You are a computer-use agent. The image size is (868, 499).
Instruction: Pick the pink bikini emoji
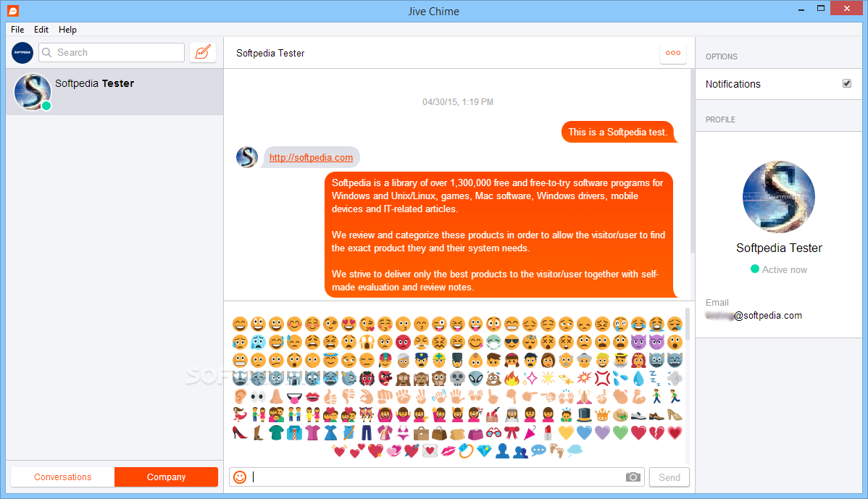pyautogui.click(x=403, y=432)
